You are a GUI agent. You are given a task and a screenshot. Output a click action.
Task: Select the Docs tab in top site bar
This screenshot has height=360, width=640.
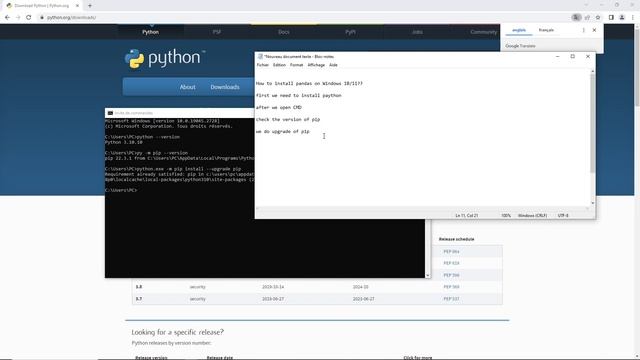click(284, 32)
